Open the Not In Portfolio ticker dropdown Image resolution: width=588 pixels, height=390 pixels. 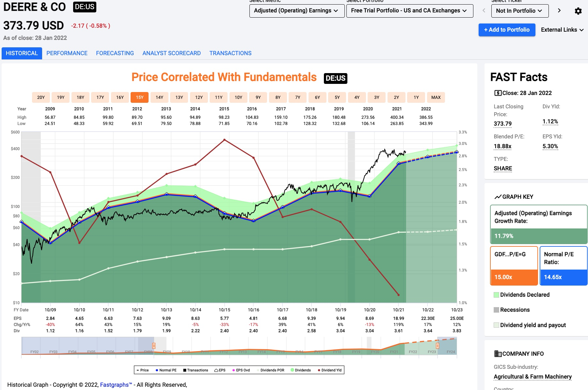click(520, 11)
